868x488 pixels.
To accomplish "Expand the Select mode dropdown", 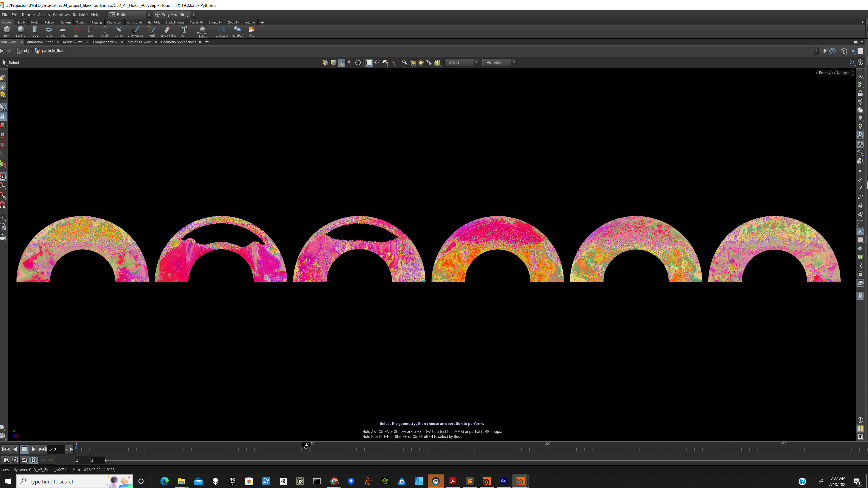I will pyautogui.click(x=462, y=62).
